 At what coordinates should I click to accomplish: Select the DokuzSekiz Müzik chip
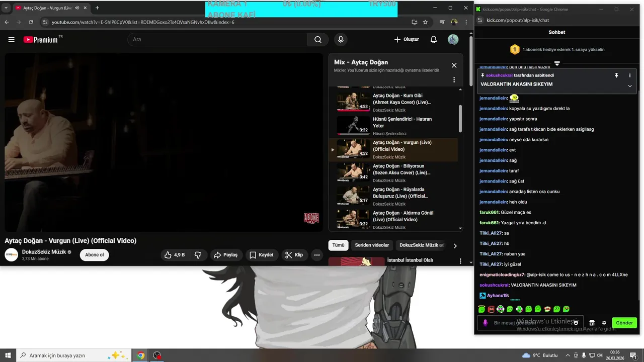(422, 245)
